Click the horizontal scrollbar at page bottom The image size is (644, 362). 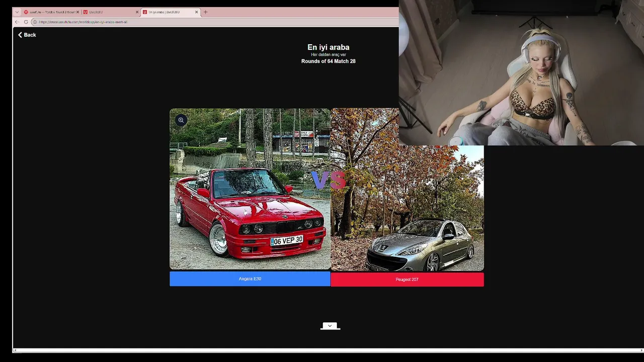coord(328,350)
